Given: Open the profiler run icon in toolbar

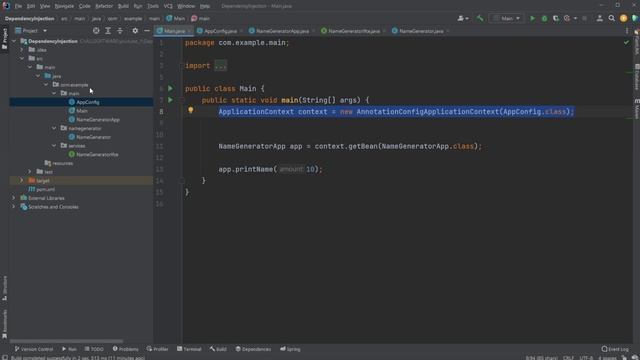Looking at the screenshot, I should click(567, 18).
